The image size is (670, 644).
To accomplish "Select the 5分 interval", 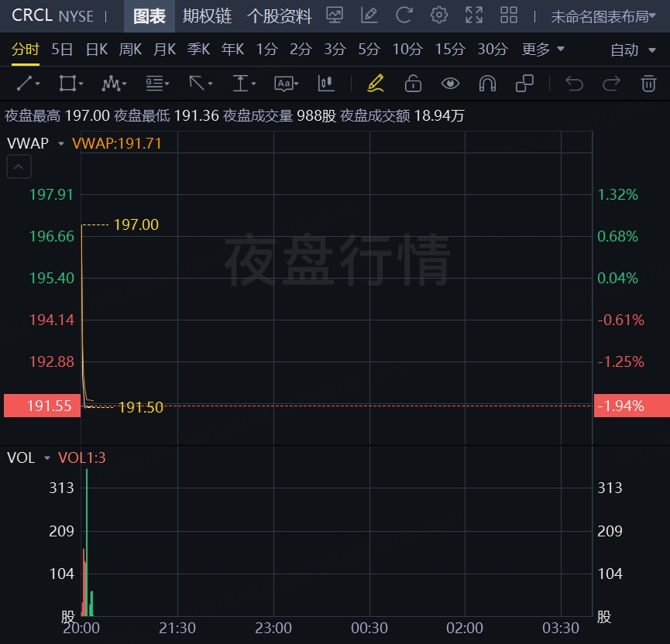I will click(x=369, y=50).
